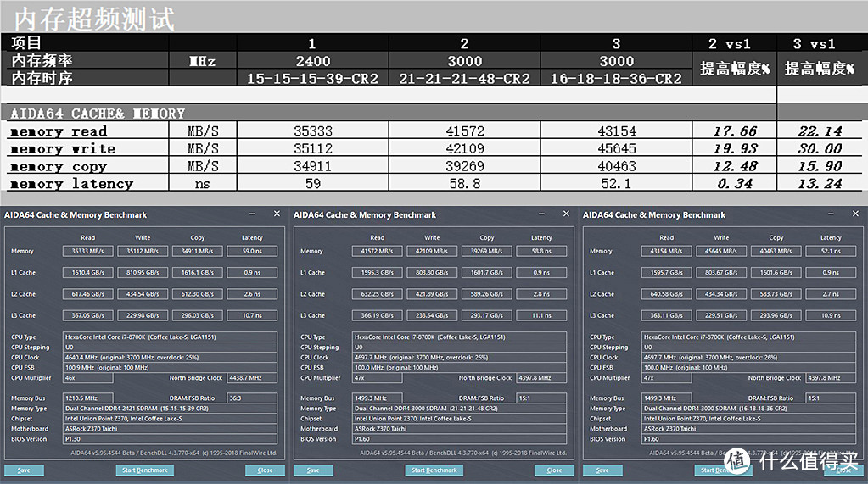Viewport: 868px width, 484px height.
Task: Select the 43154 MB/s memory read field
Action: [667, 251]
